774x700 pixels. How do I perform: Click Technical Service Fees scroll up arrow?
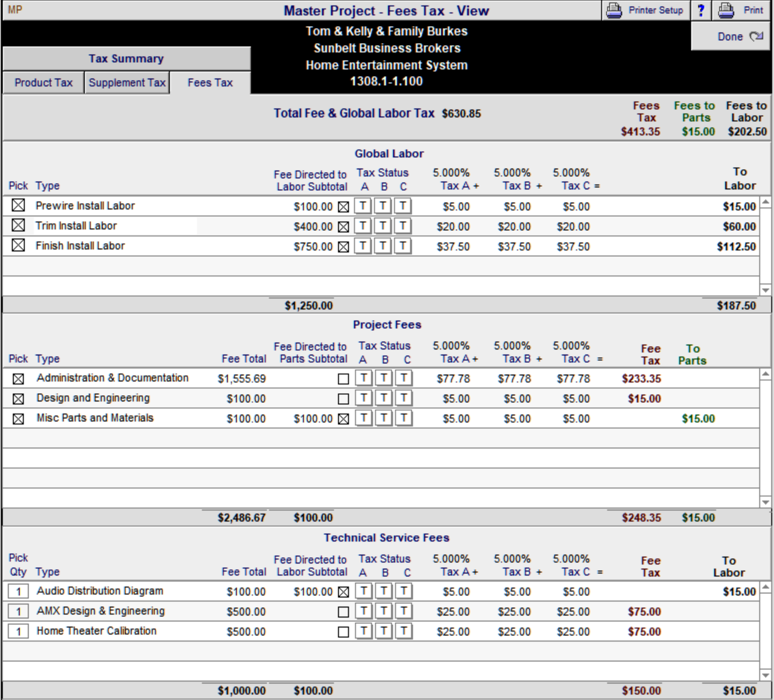[766, 587]
